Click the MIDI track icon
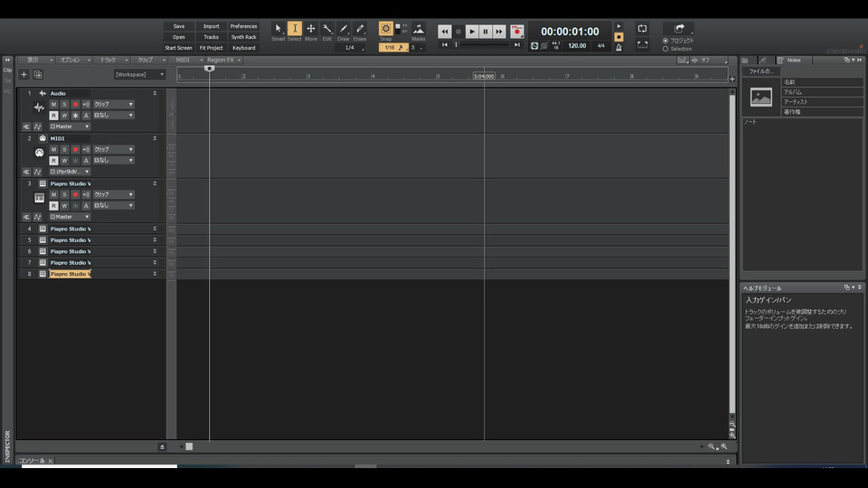 (x=39, y=153)
